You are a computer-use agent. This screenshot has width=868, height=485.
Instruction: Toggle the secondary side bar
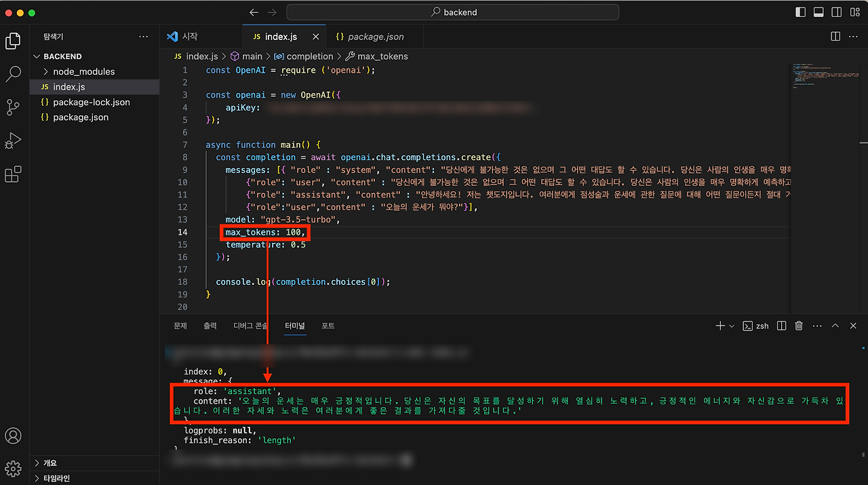[837, 12]
